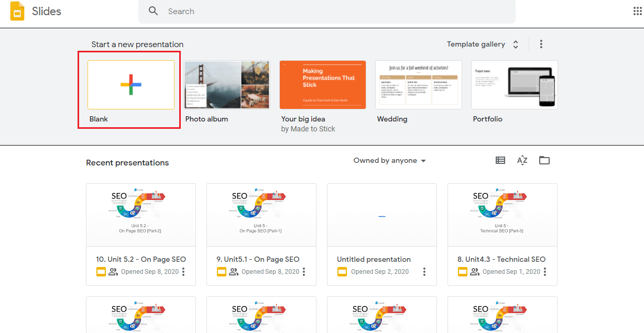Image resolution: width=644 pixels, height=333 pixels.
Task: Focus the Search input field
Action: pyautogui.click(x=327, y=11)
